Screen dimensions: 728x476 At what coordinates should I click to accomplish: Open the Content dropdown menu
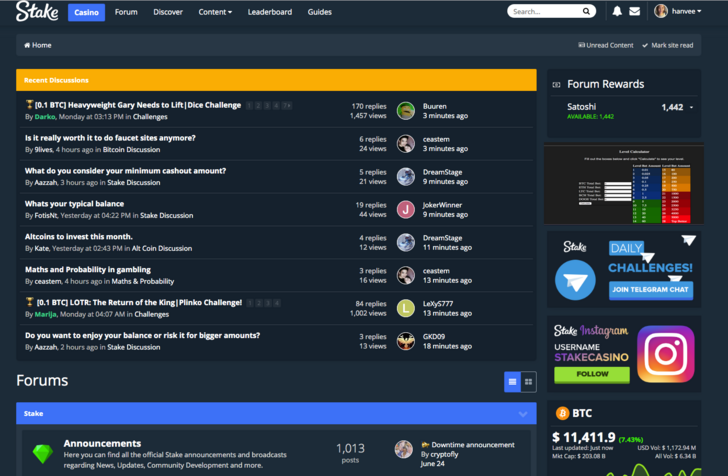[x=215, y=12]
